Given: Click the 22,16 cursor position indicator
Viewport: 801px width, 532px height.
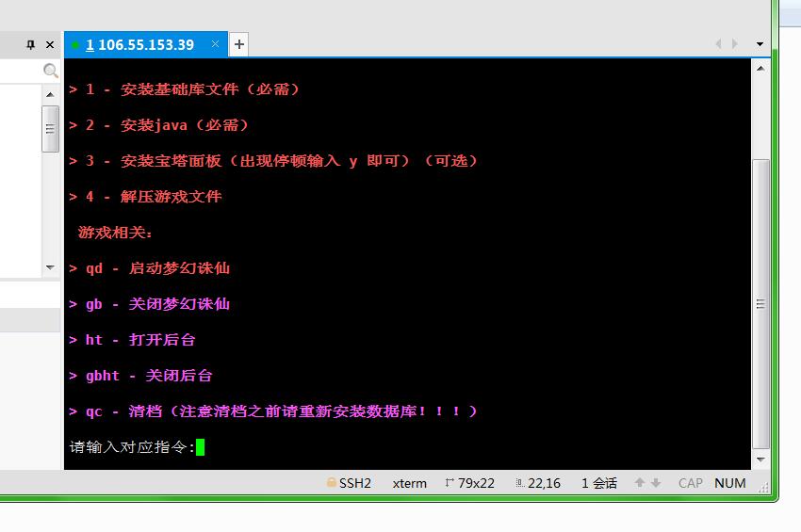Looking at the screenshot, I should point(538,483).
